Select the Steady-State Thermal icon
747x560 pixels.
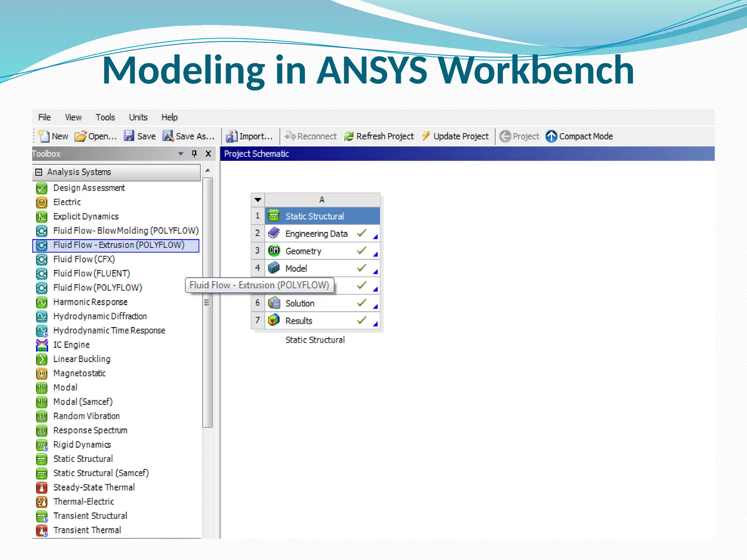pyautogui.click(x=42, y=487)
